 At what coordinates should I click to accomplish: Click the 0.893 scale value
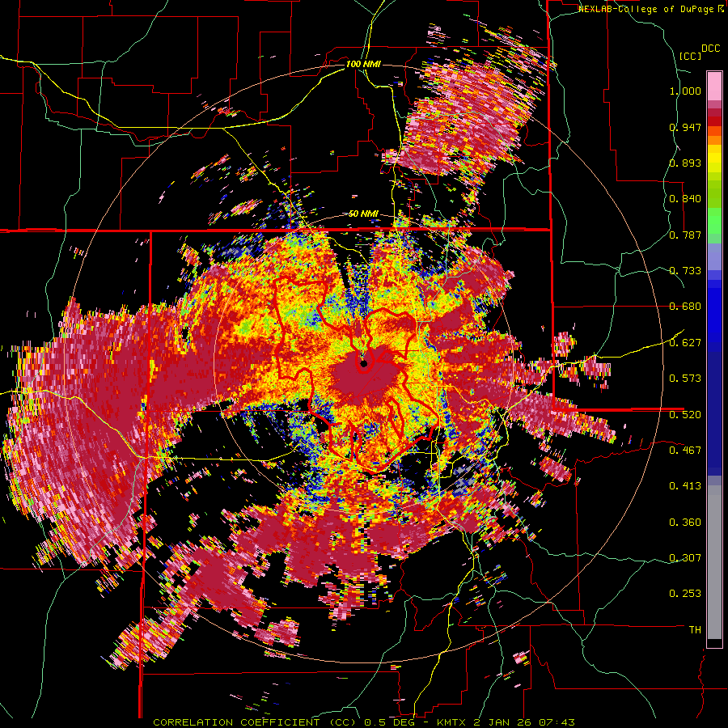click(685, 163)
